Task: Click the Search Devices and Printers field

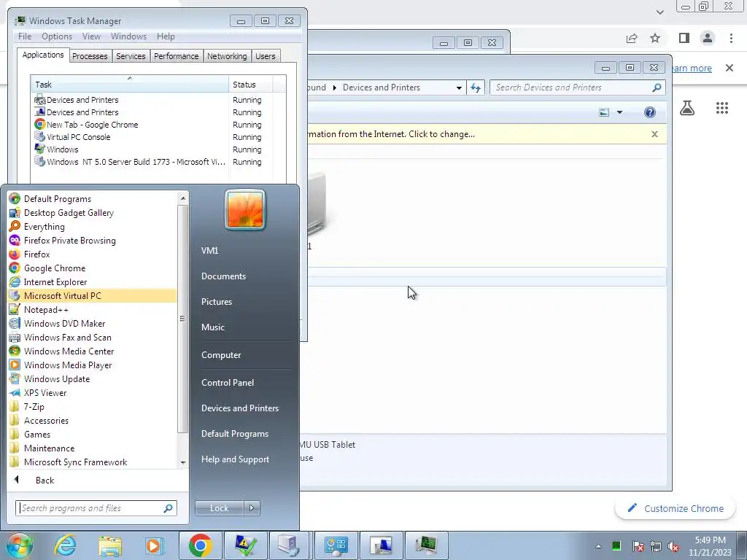Action: [x=577, y=87]
